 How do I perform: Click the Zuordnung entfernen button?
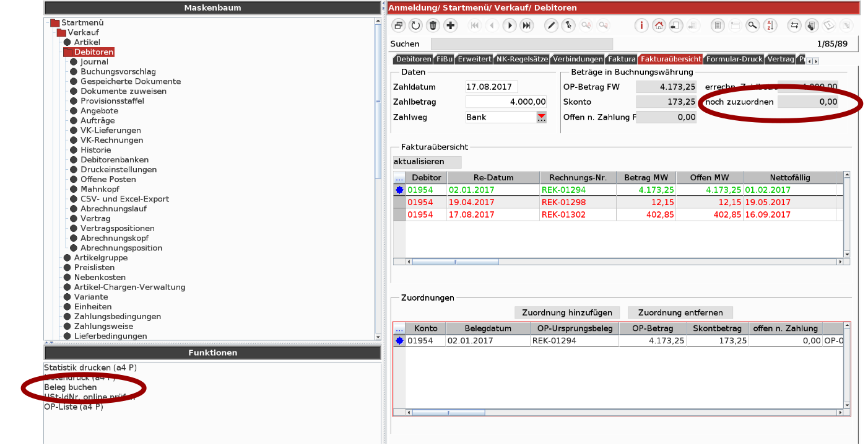click(680, 312)
